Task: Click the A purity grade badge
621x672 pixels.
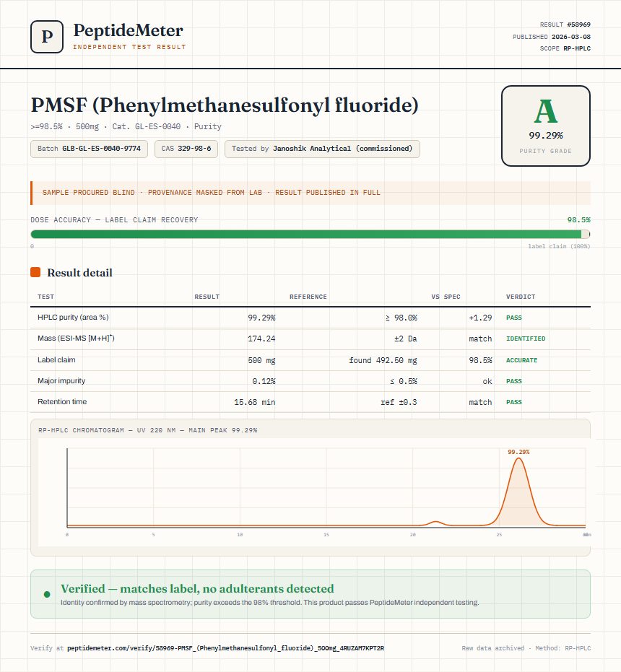Action: click(x=545, y=126)
